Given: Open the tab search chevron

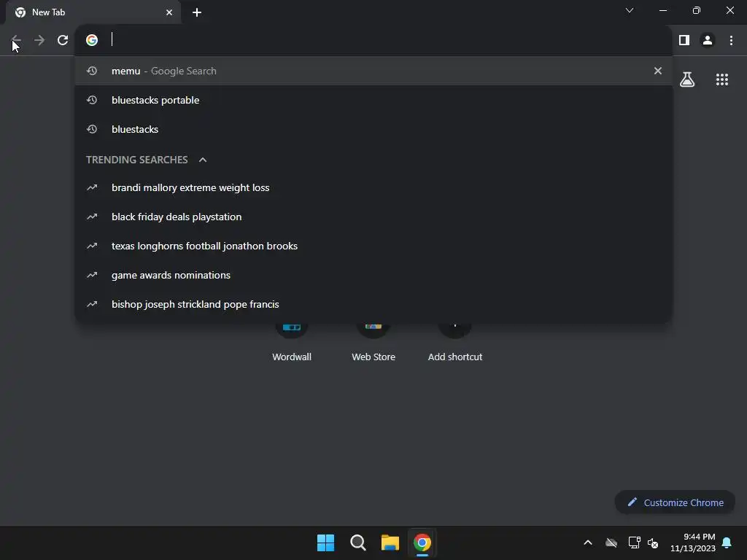Looking at the screenshot, I should 630,10.
